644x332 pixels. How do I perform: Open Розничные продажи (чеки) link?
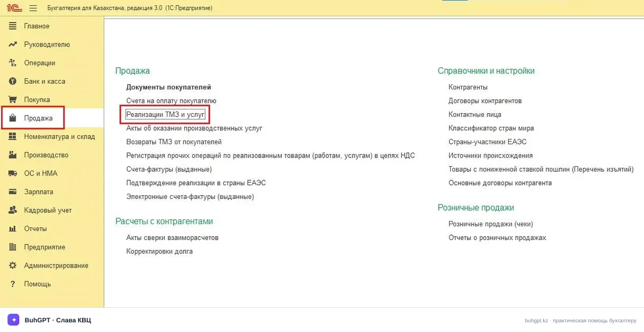click(491, 224)
